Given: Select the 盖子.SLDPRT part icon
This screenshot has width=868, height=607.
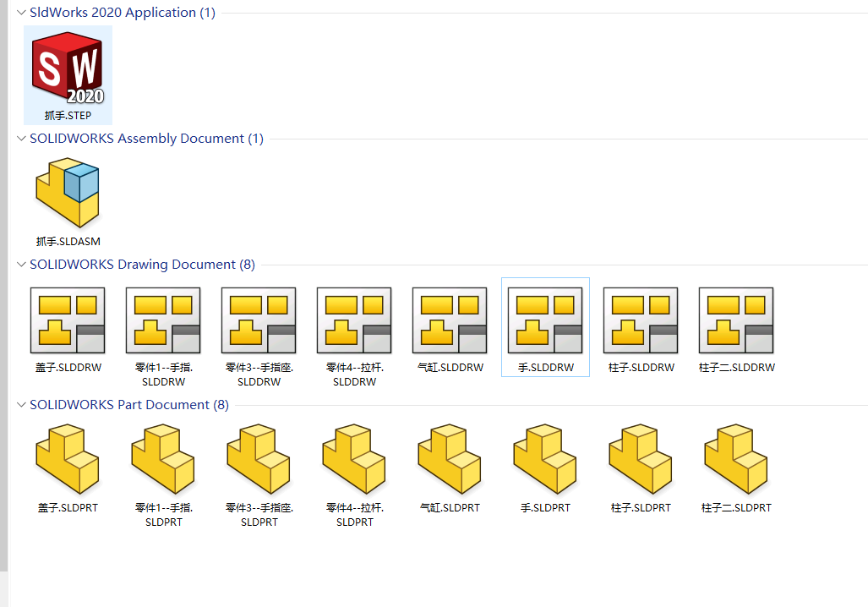Looking at the screenshot, I should pyautogui.click(x=68, y=459).
